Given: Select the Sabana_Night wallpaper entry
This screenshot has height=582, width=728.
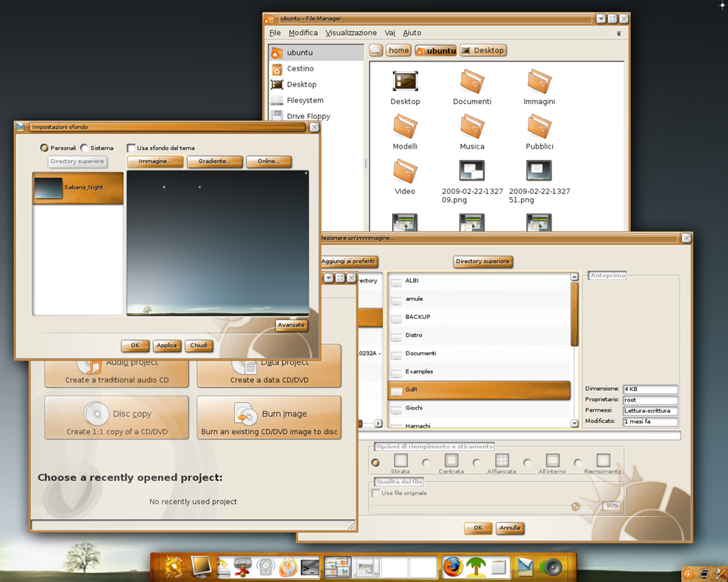Looking at the screenshot, I should [78, 188].
